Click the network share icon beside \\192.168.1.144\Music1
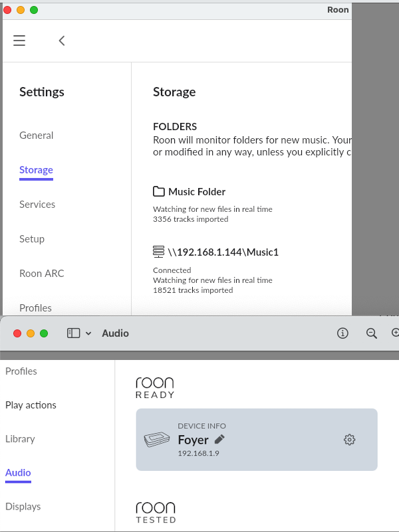 click(158, 252)
